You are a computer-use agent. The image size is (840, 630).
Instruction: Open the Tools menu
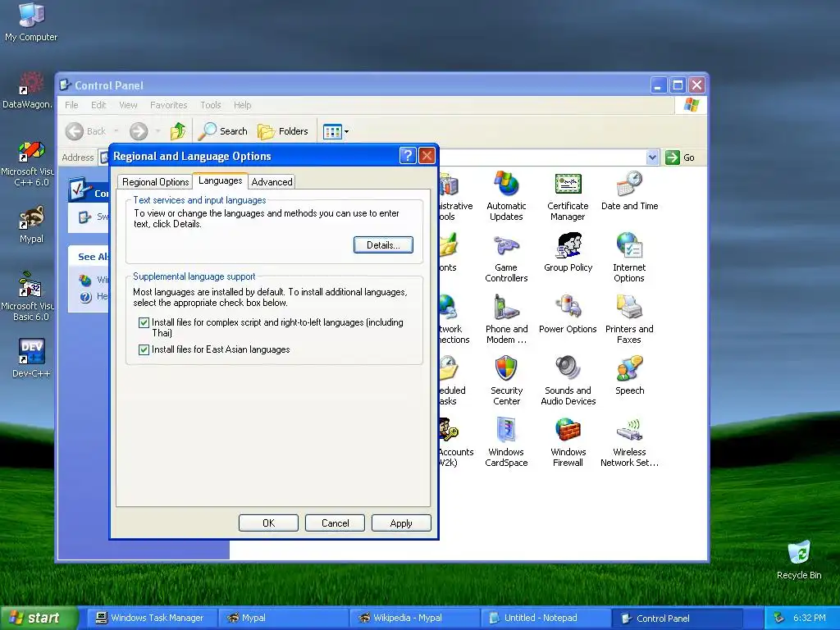(211, 105)
